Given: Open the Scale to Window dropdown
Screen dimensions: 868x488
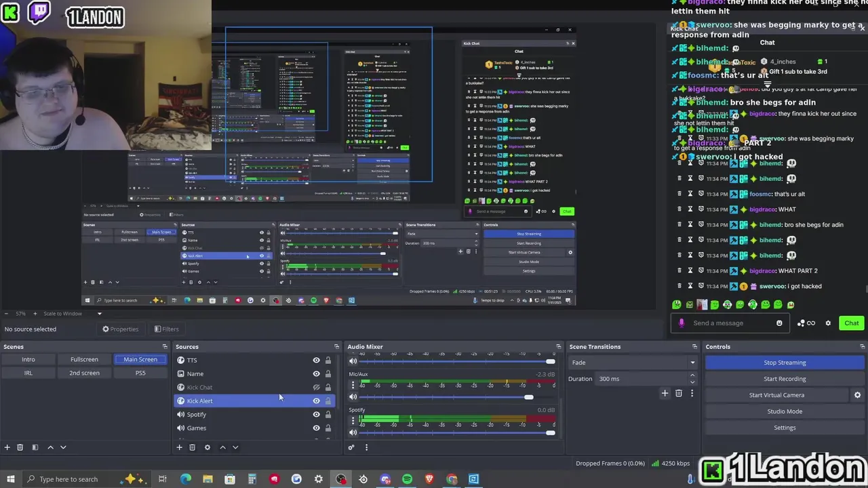Looking at the screenshot, I should 72,314.
